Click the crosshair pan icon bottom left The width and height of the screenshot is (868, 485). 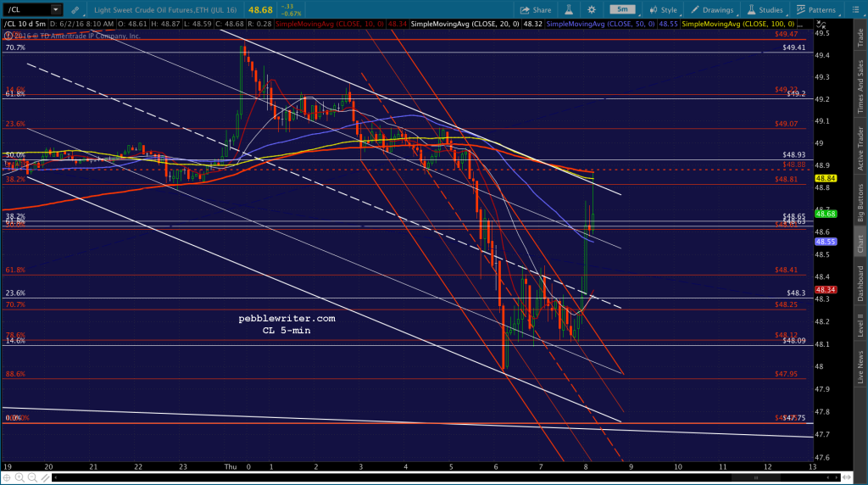(x=7, y=477)
